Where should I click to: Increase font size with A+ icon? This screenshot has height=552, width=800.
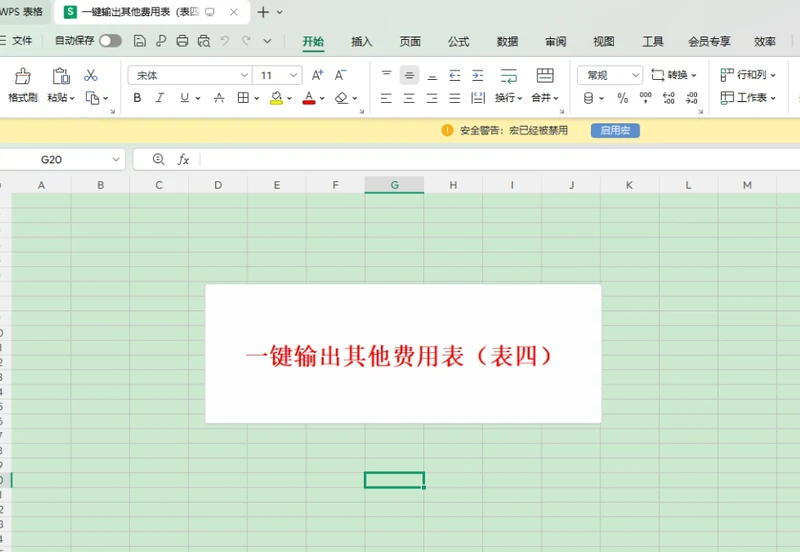pos(317,76)
